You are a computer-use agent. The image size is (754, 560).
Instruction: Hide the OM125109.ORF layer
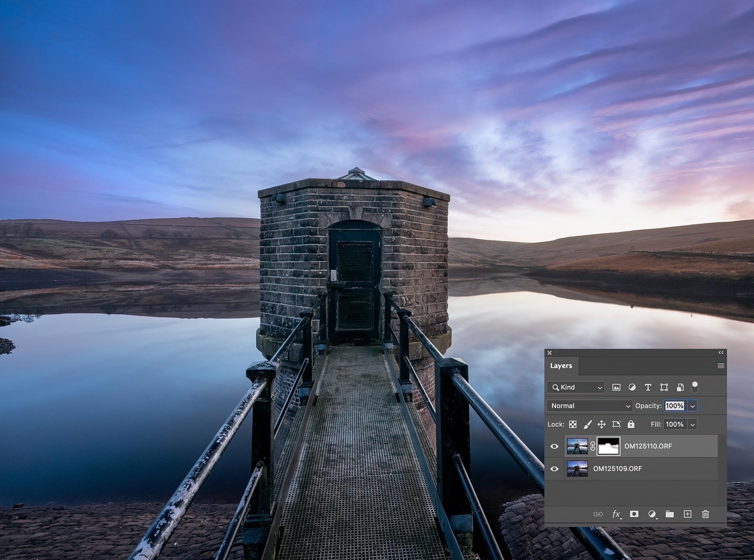point(554,469)
